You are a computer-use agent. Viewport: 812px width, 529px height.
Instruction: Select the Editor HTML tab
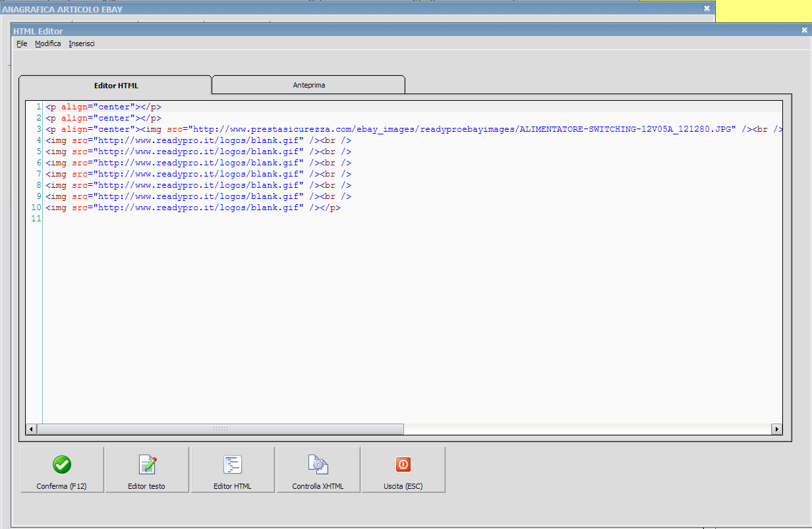pyautogui.click(x=116, y=86)
